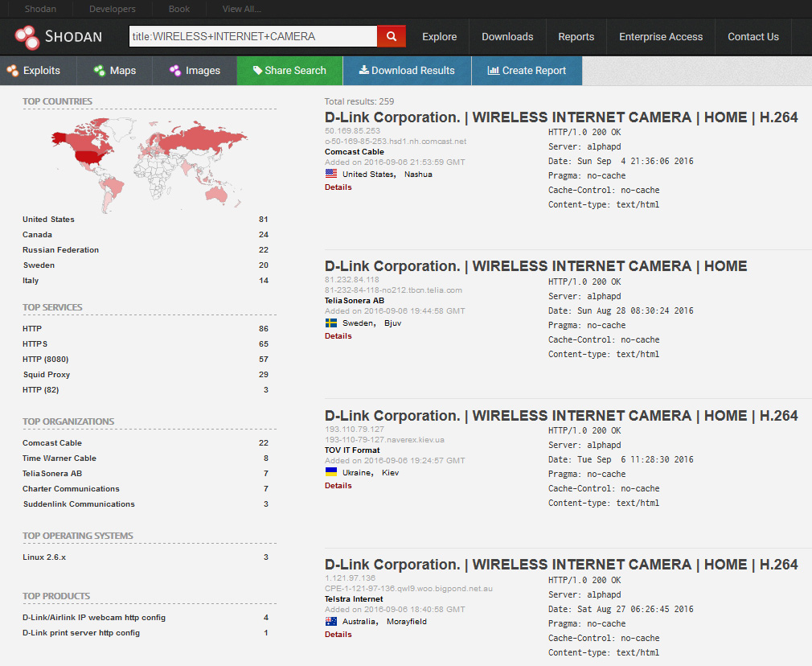Filter by Charter Communications organization
This screenshot has height=666, width=812.
tap(71, 489)
